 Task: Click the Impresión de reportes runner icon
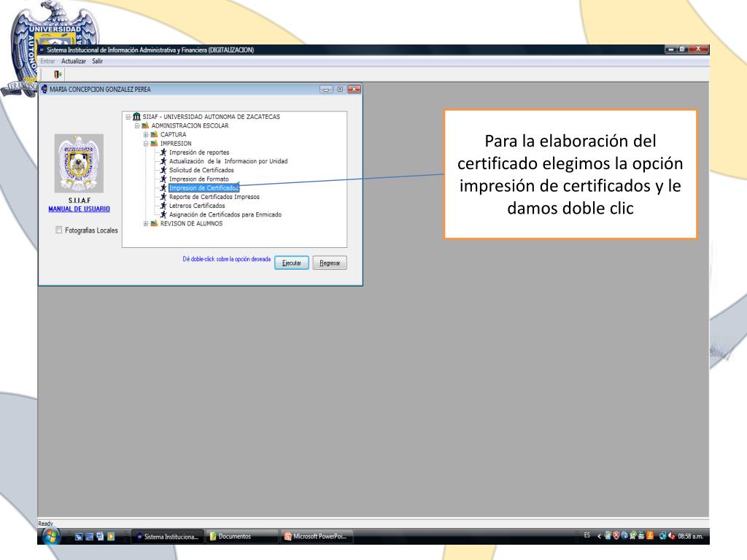[163, 152]
